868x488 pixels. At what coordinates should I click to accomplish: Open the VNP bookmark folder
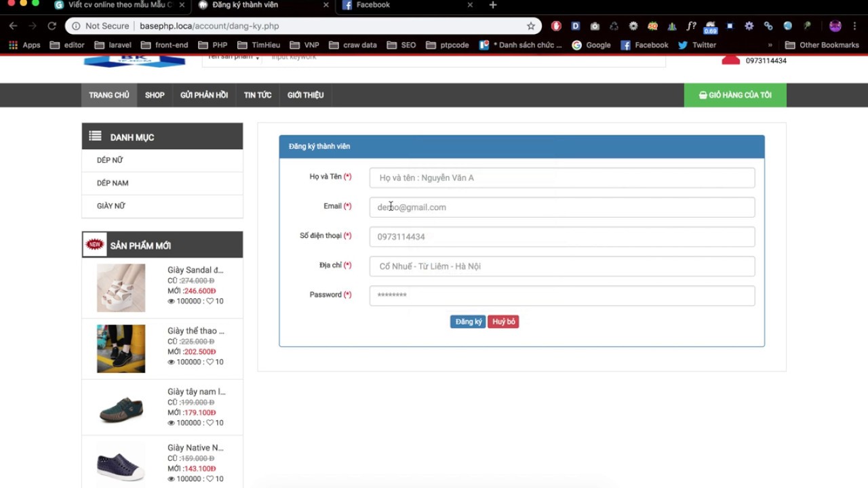pyautogui.click(x=304, y=45)
